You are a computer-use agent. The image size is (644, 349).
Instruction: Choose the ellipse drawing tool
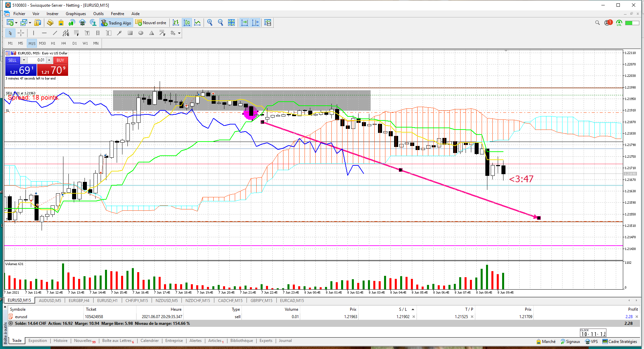(x=141, y=33)
